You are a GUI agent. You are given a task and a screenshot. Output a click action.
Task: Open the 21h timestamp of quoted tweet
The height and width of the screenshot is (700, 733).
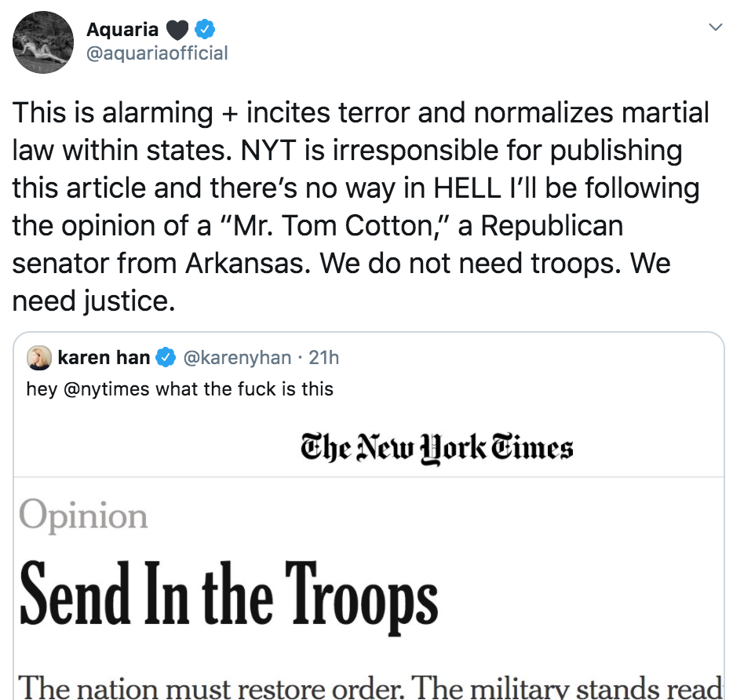pyautogui.click(x=324, y=359)
